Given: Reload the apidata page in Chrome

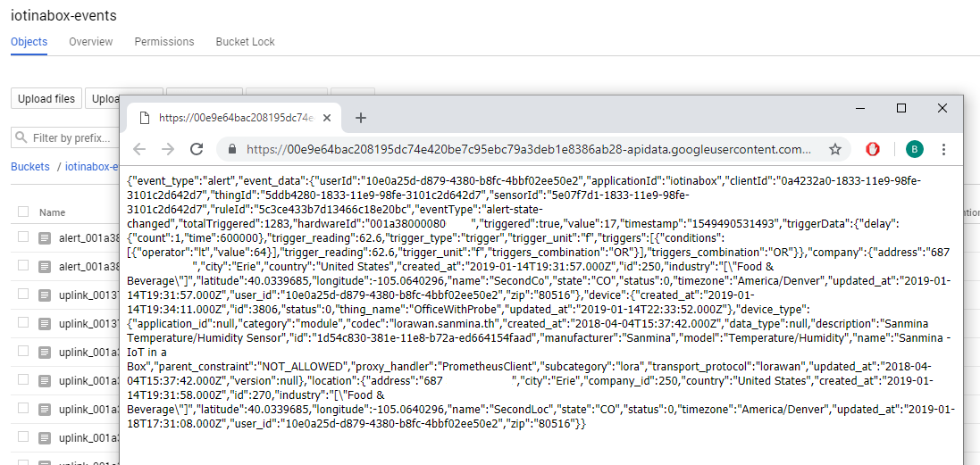Looking at the screenshot, I should pyautogui.click(x=197, y=149).
